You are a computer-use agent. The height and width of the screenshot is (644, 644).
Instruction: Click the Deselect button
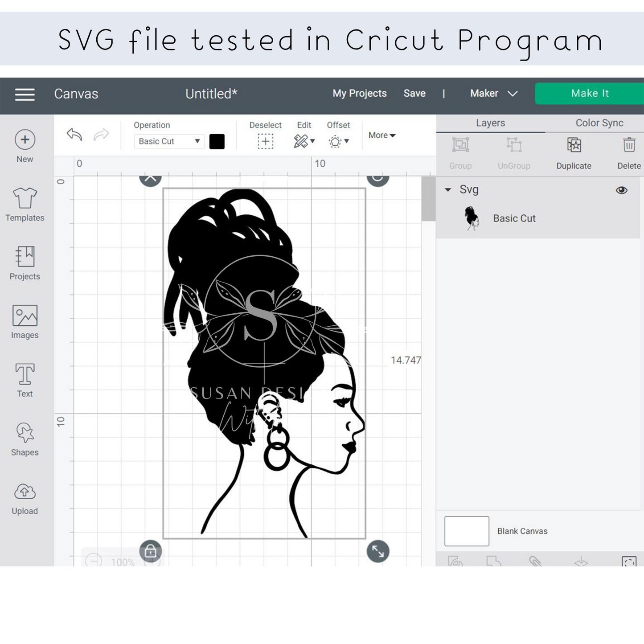(265, 141)
